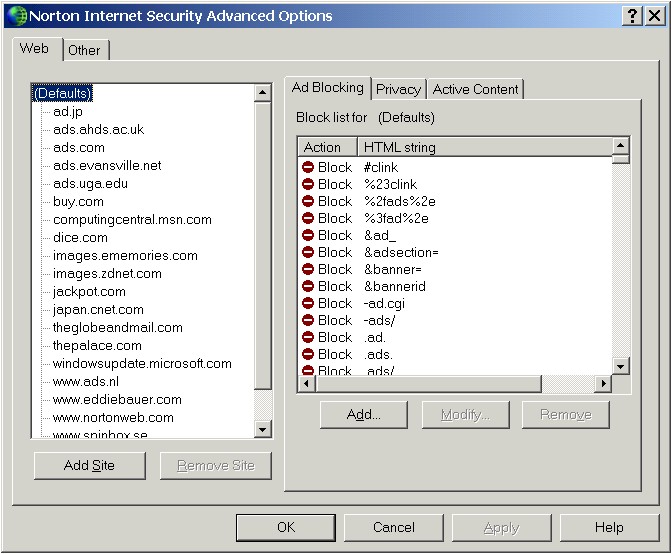671x554 pixels.
Task: Open the Privacy tab
Action: click(x=398, y=89)
